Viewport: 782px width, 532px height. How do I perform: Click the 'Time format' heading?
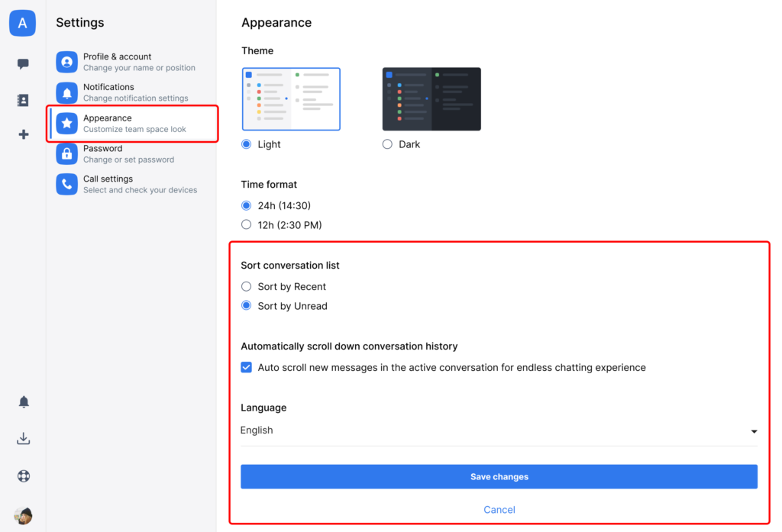tap(269, 185)
